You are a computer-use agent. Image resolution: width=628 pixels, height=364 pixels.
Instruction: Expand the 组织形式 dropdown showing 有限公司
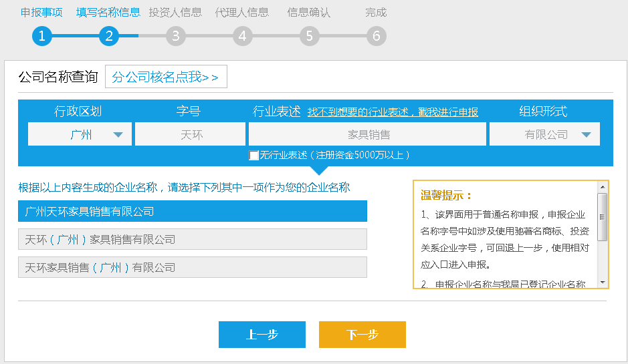(x=544, y=134)
